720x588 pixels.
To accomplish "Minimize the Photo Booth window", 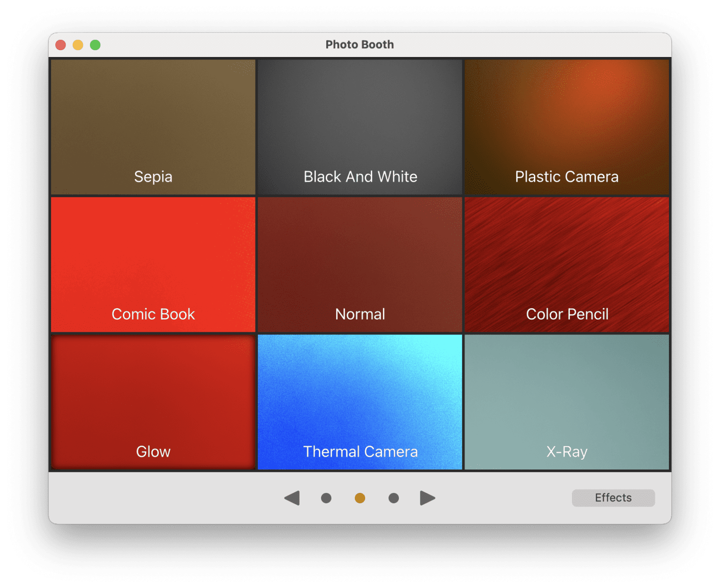I will [78, 45].
